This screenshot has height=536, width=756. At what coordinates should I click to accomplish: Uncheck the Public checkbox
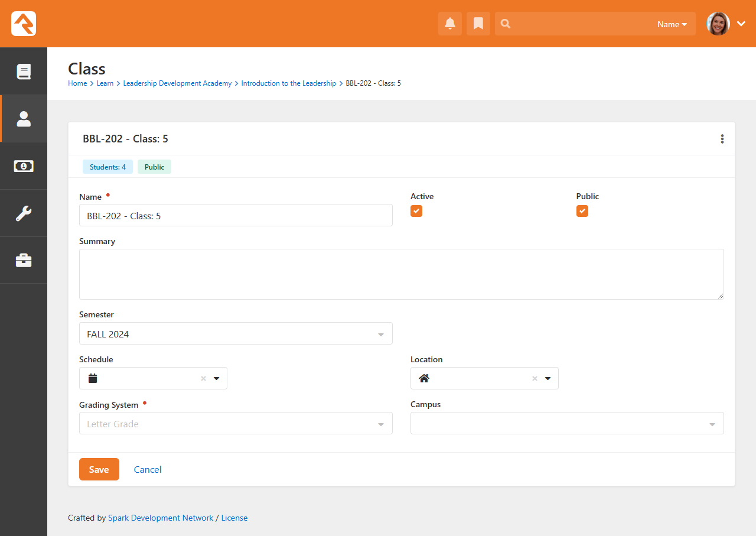582,211
